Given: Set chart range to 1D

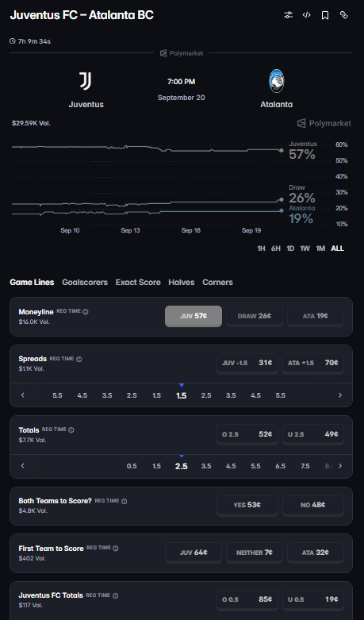Looking at the screenshot, I should click(x=290, y=248).
